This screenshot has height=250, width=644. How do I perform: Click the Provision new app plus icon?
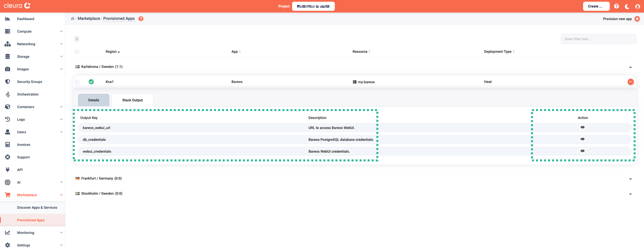tap(637, 19)
